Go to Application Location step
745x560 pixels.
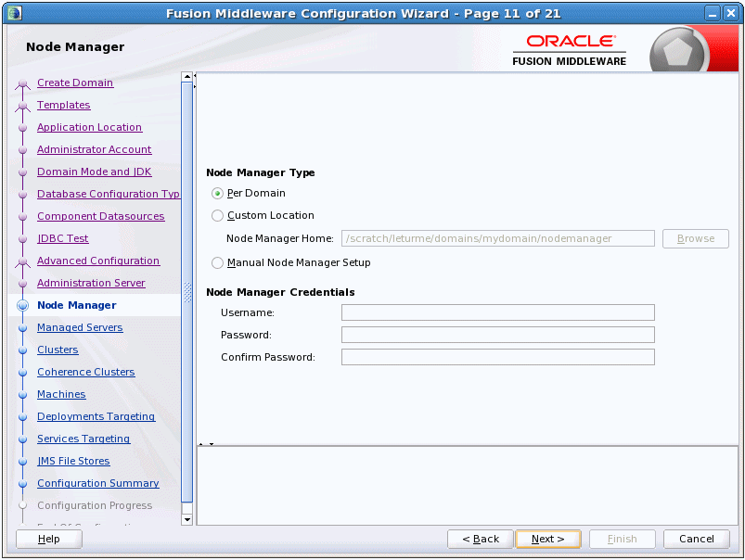tap(89, 127)
